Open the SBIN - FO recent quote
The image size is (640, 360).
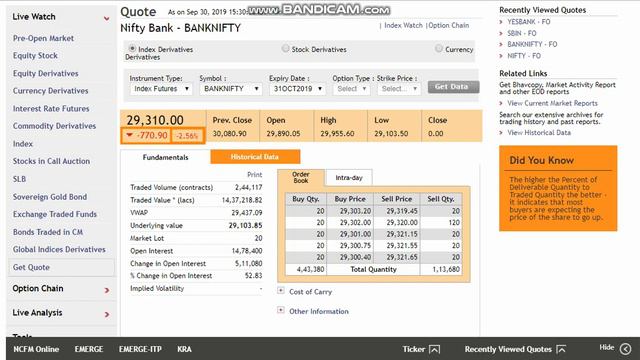pyautogui.click(x=522, y=33)
